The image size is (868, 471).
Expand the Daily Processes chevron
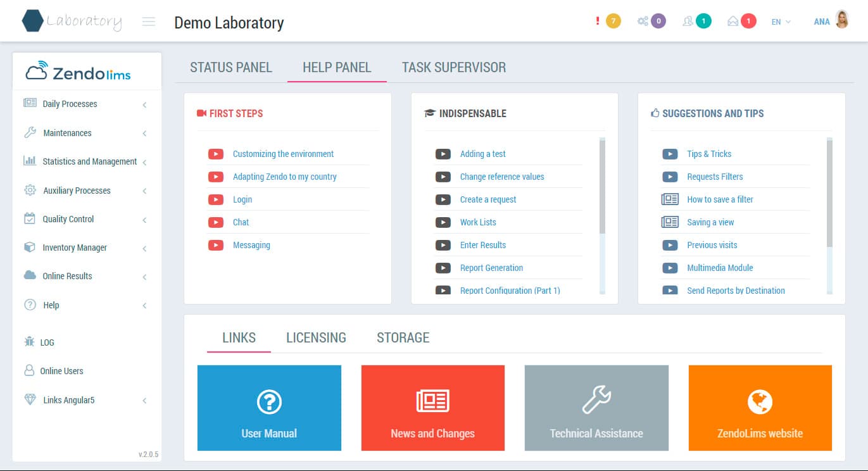click(x=144, y=104)
